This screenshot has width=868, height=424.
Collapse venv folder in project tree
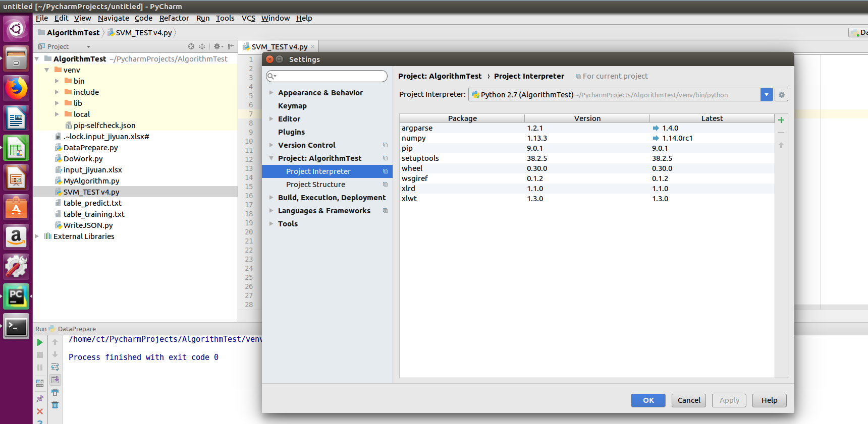pos(47,70)
